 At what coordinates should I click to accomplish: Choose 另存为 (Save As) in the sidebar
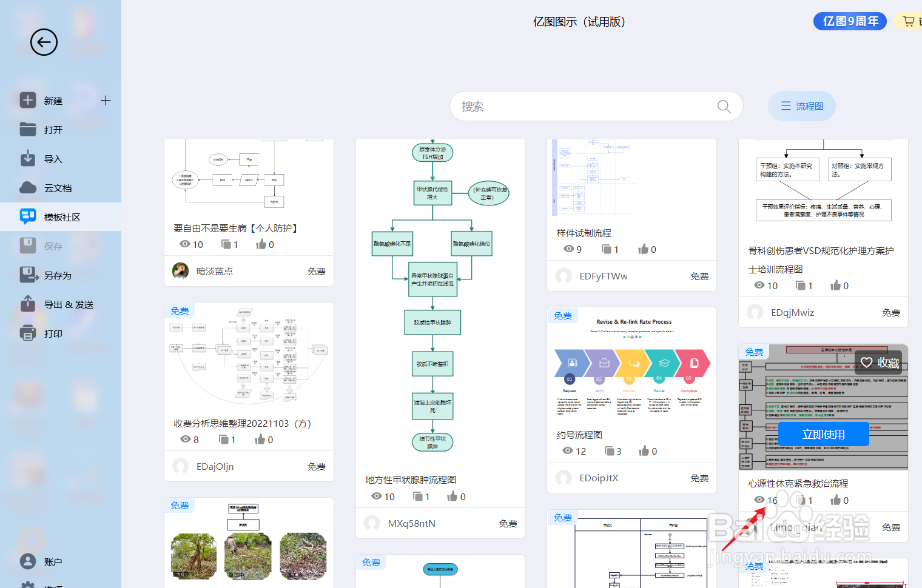pyautogui.click(x=28, y=275)
